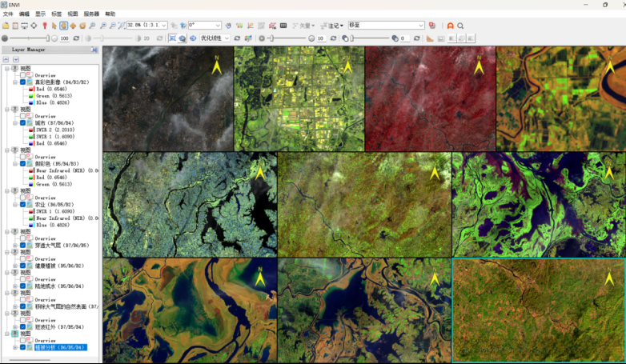Viewport: 626px width, 364px height.
Task: Click the zoom-to-full-extent icon beside stretch dropdown
Action: (172, 38)
